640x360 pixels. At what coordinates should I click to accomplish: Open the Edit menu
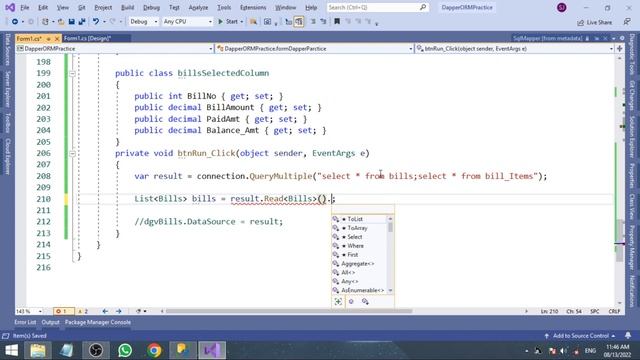tap(43, 7)
